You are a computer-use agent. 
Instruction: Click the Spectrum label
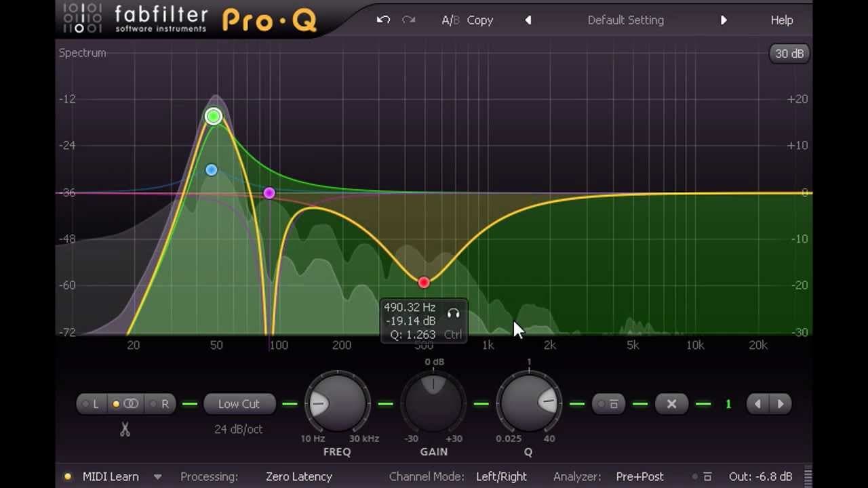82,53
